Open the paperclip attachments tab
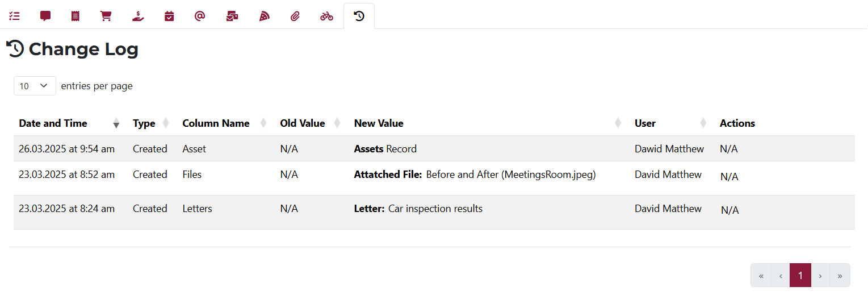 pos(295,16)
